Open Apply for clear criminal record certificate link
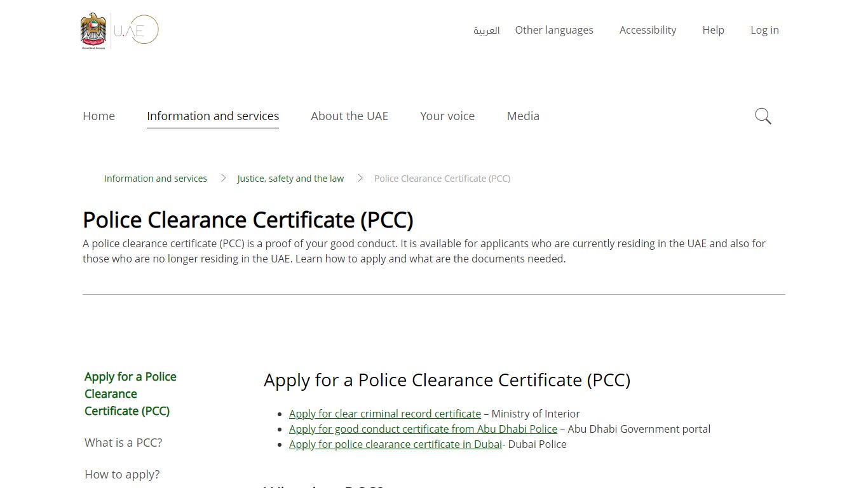Image resolution: width=868 pixels, height=488 pixels. pos(385,414)
